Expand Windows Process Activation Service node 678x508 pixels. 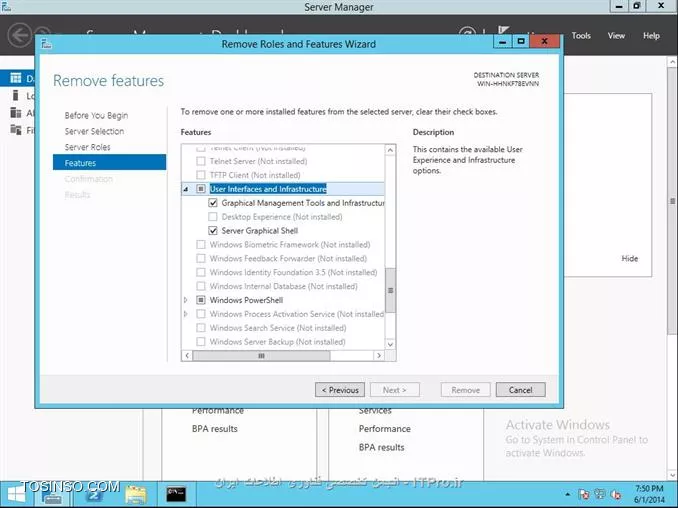186,314
